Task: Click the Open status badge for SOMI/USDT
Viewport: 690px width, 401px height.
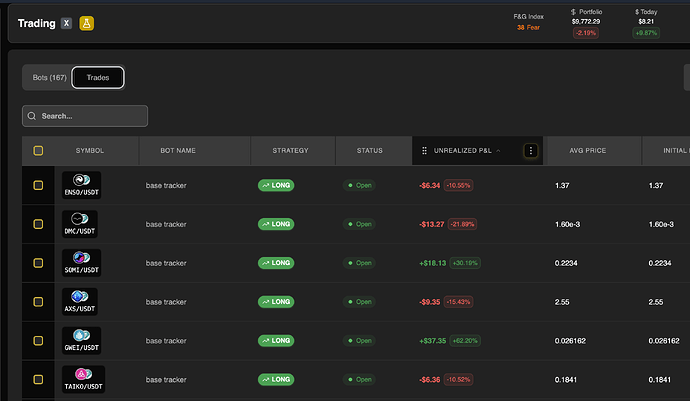Action: (359, 263)
